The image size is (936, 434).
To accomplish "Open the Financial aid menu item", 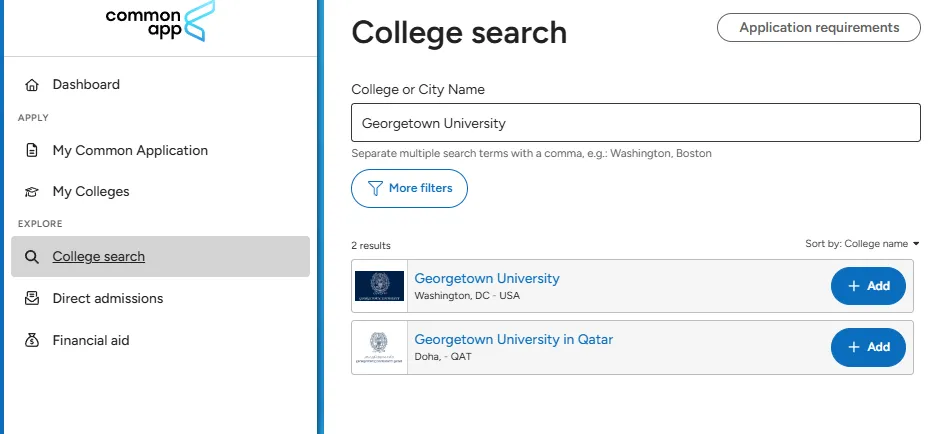I will (x=91, y=340).
